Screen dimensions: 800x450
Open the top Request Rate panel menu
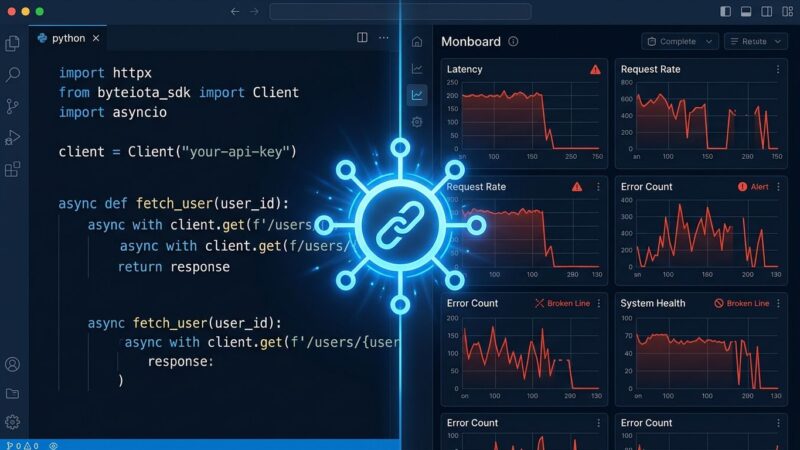778,69
